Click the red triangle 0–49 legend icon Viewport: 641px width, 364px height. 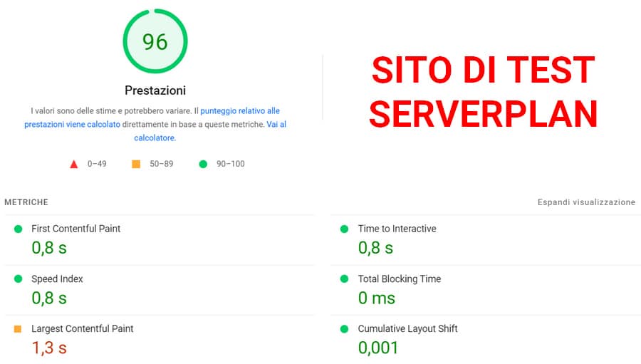click(73, 164)
